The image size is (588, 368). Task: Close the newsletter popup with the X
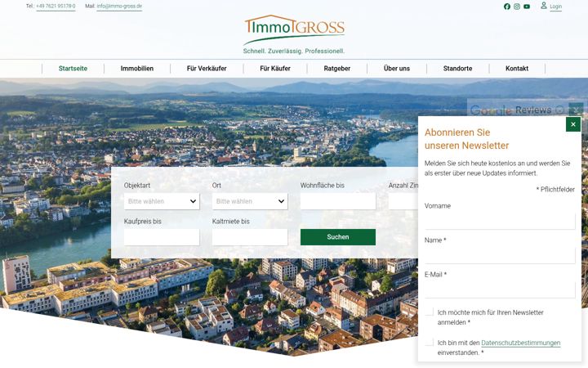click(573, 124)
